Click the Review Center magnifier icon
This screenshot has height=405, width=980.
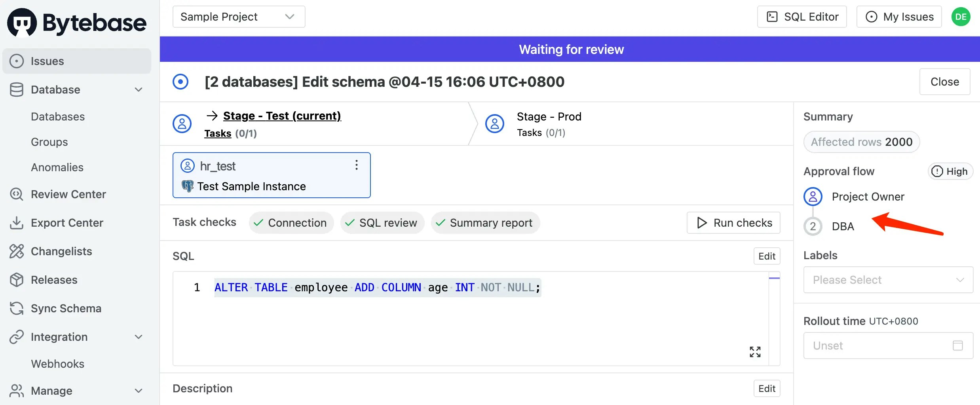pyautogui.click(x=16, y=194)
